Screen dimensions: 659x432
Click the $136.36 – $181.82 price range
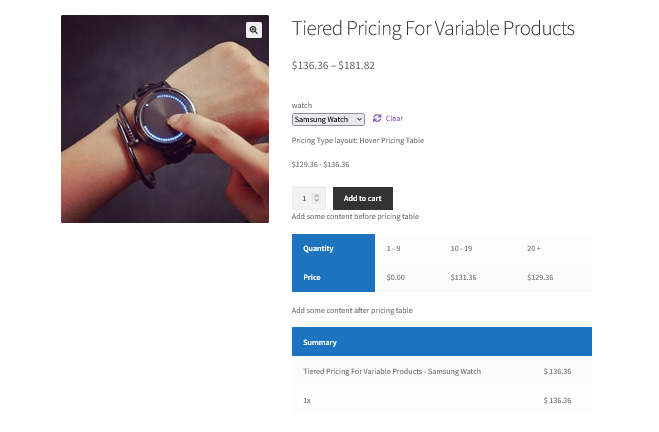coord(333,65)
